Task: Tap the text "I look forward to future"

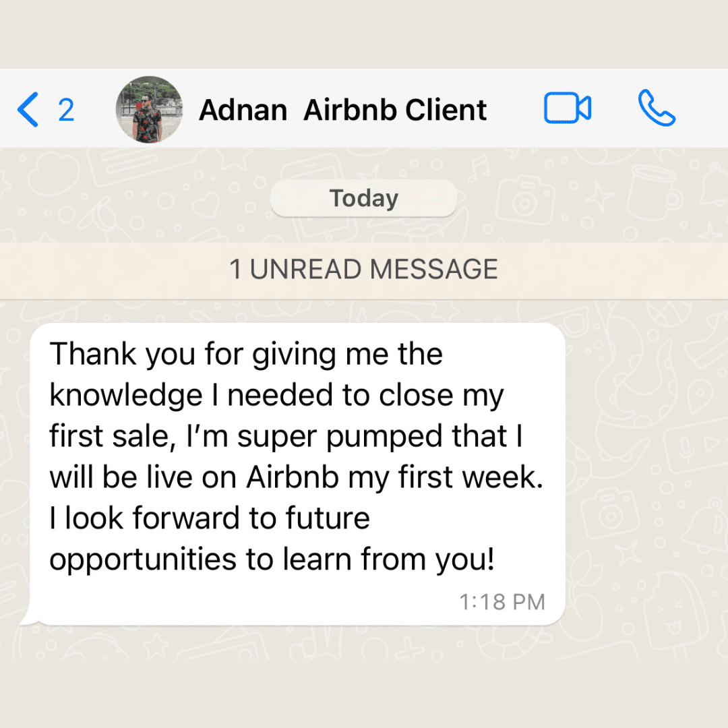Action: pyautogui.click(x=210, y=518)
